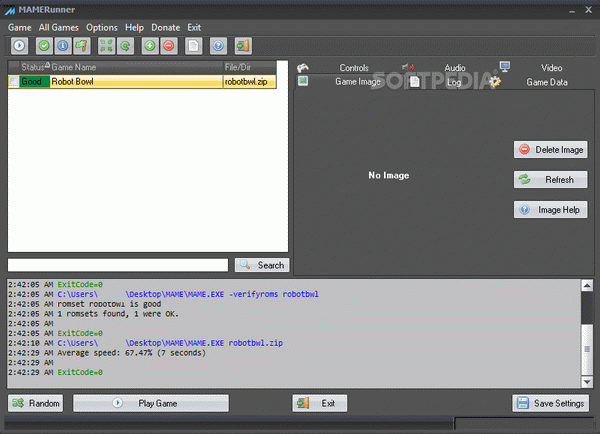600x434 pixels.
Task: Open the Donate menu
Action: (x=166, y=28)
